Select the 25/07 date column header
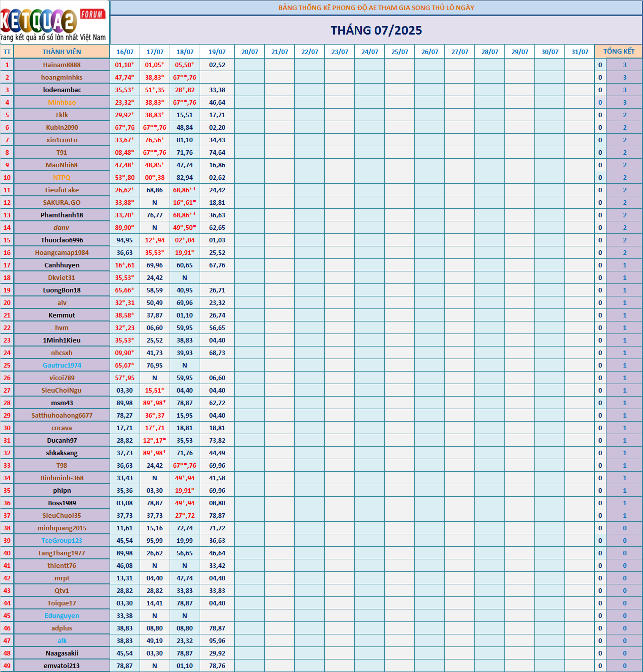Viewport: 643px width, 672px height. (400, 52)
